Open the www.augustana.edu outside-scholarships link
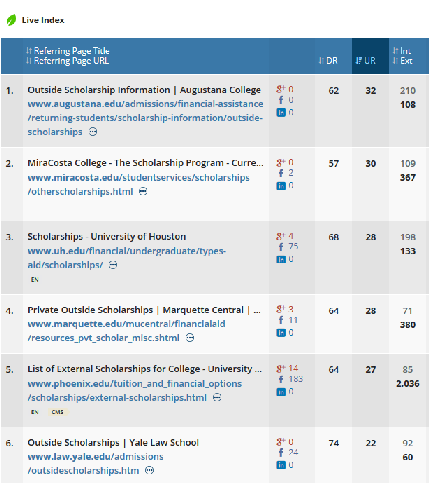 145,118
